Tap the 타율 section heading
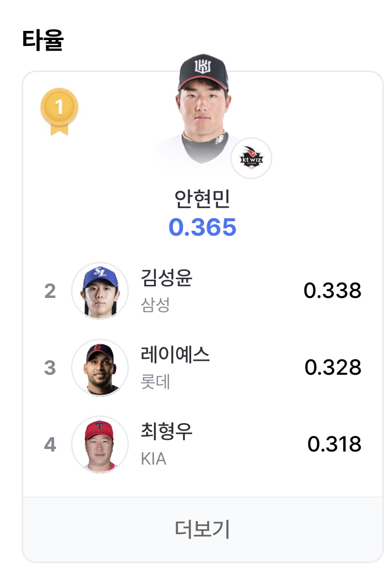 [x=43, y=40]
